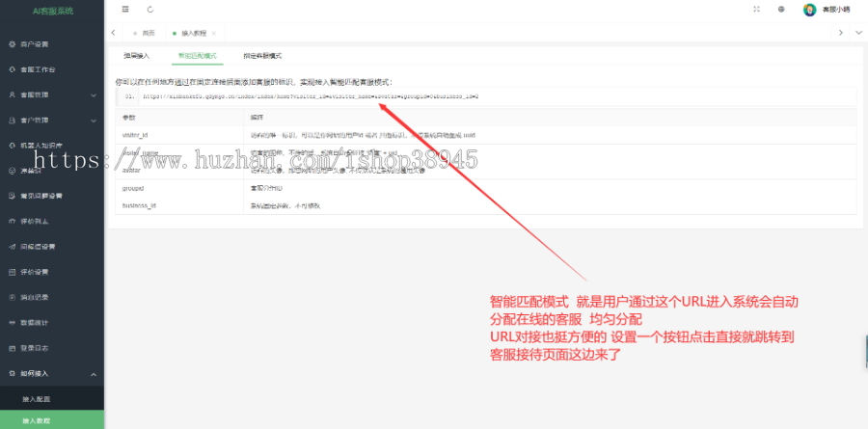Select the 智能匹配模式 tab
Screen dimensions: 868x429
[x=197, y=56]
